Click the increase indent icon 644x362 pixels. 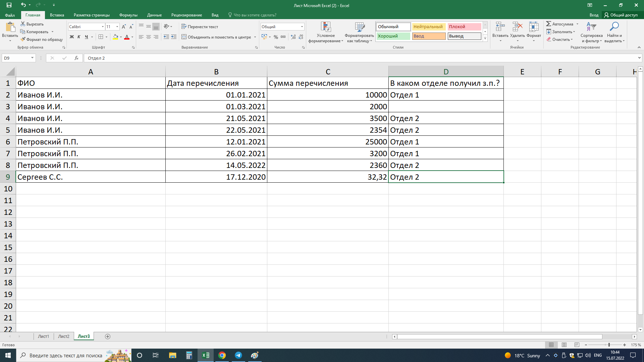coord(174,37)
